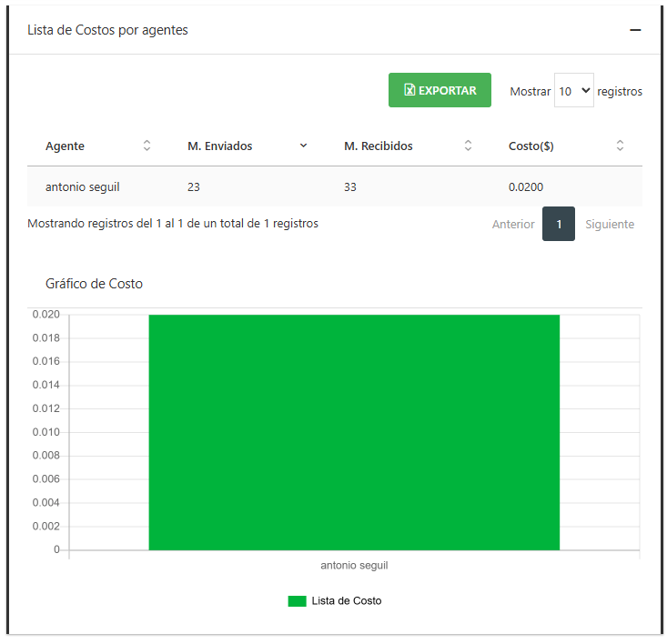Click the Gráfico de Costo heading

[x=94, y=284]
